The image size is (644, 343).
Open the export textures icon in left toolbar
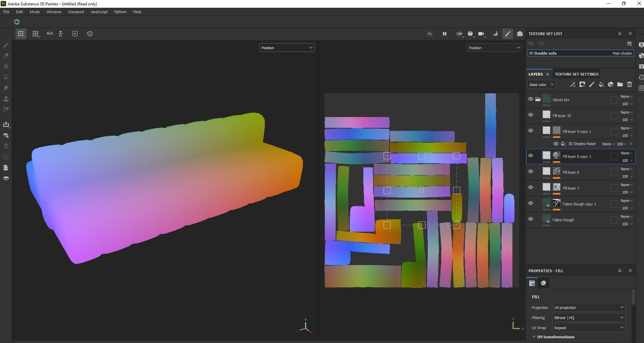[x=6, y=125]
